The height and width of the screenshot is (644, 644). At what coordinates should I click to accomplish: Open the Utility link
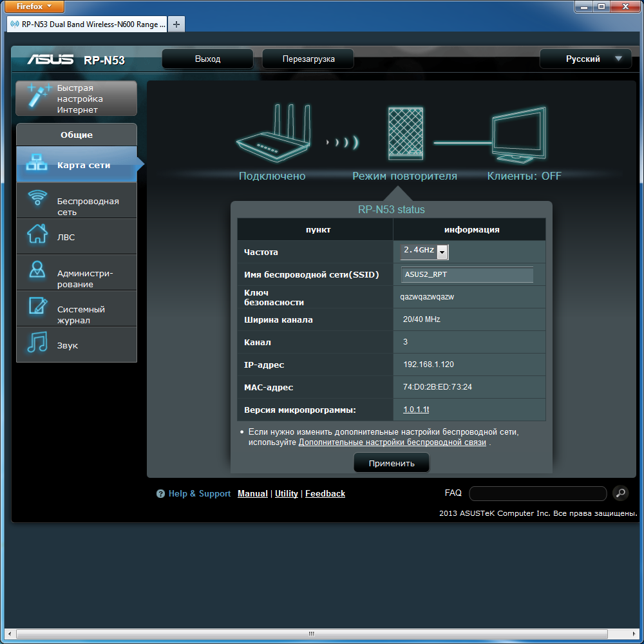[x=287, y=493]
